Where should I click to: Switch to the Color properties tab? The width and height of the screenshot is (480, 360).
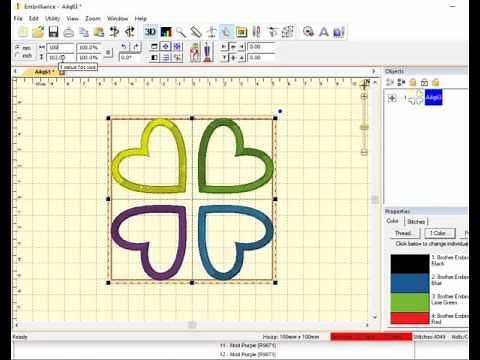coord(393,221)
